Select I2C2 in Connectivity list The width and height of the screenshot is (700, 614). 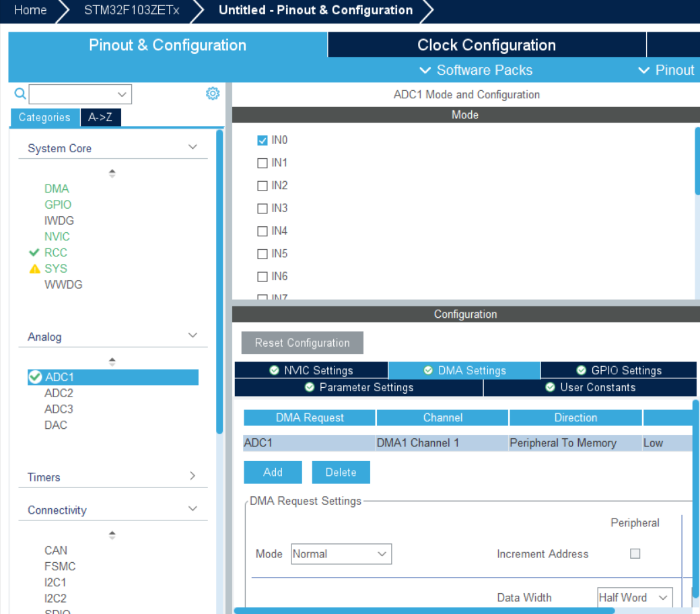pyautogui.click(x=55, y=599)
